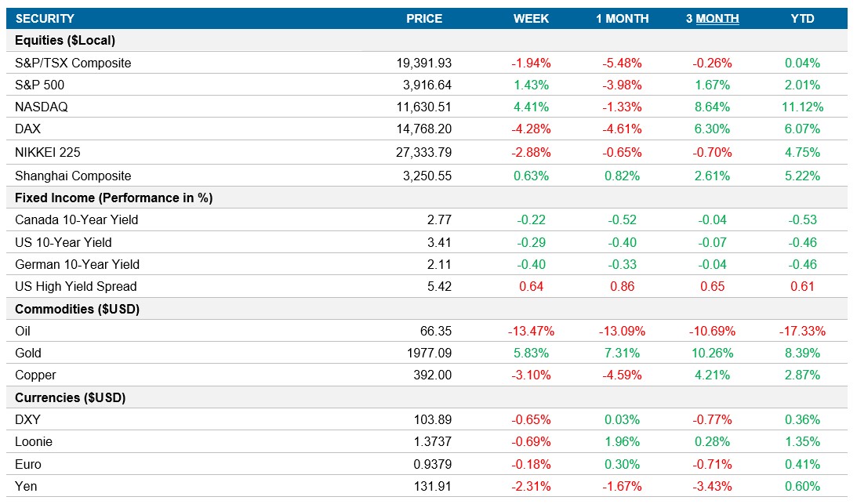This screenshot has height=504, width=857.
Task: Click the SECURITY column header
Action: point(49,18)
